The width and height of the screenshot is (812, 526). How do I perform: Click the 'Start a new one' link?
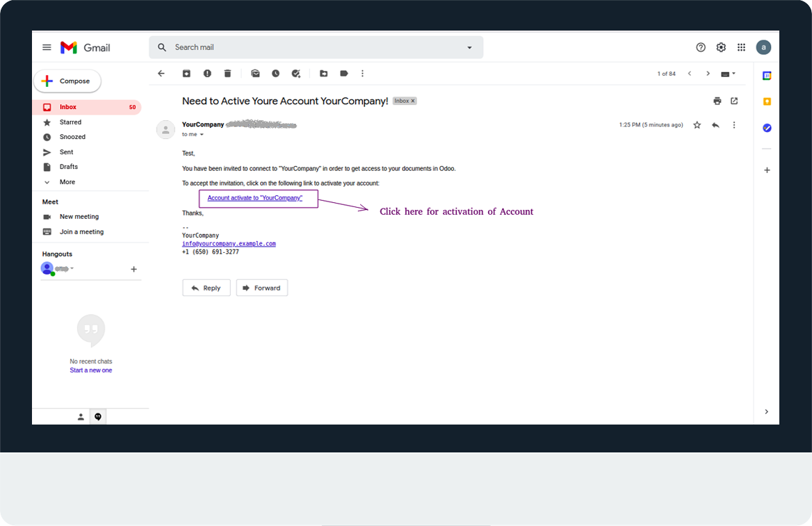(x=90, y=370)
